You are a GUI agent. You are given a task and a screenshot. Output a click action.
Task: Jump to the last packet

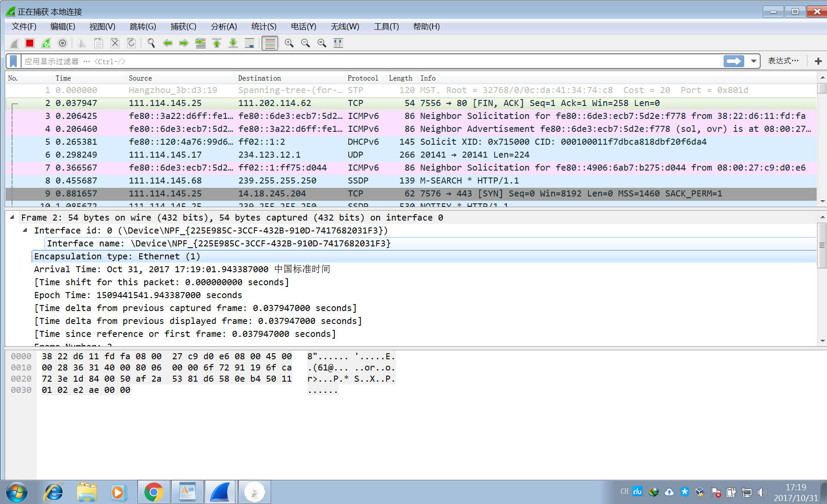pyautogui.click(x=233, y=43)
